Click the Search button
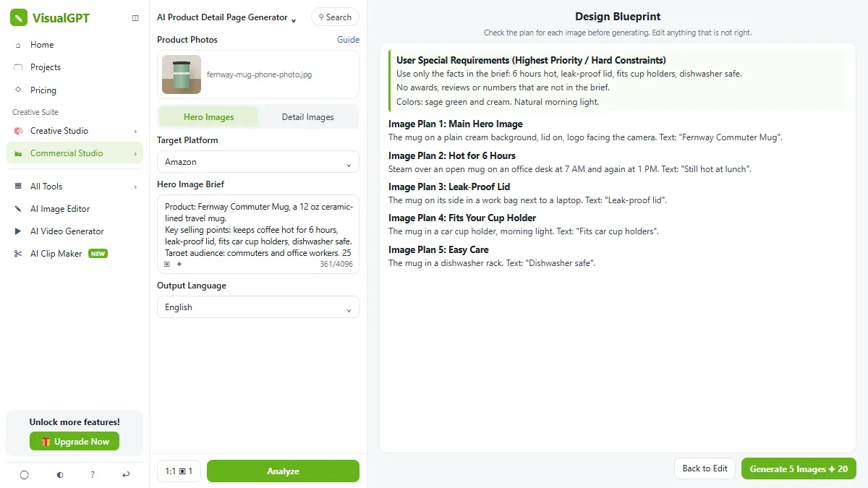This screenshot has height=488, width=868. tap(335, 17)
